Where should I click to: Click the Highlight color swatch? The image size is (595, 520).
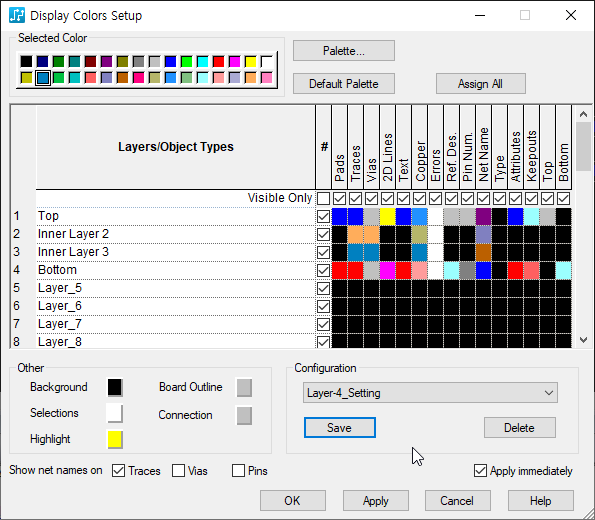click(115, 440)
